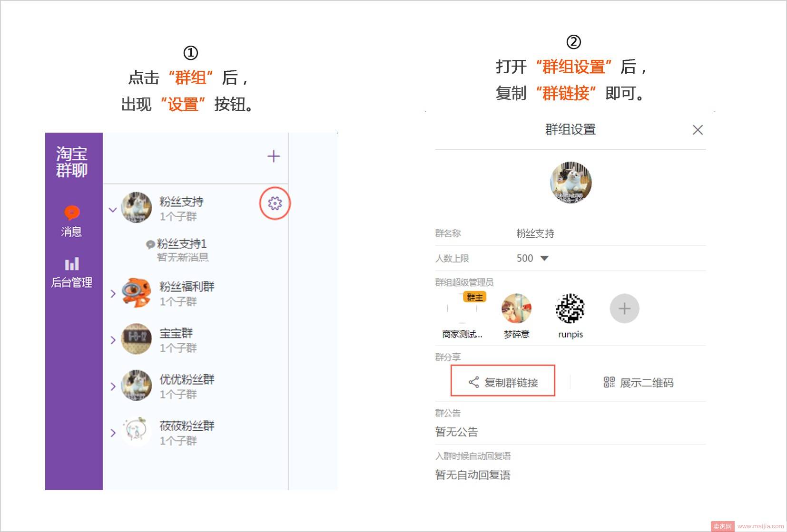The height and width of the screenshot is (532, 787).
Task: Click the 群组超级管理员 label
Action: click(x=464, y=282)
